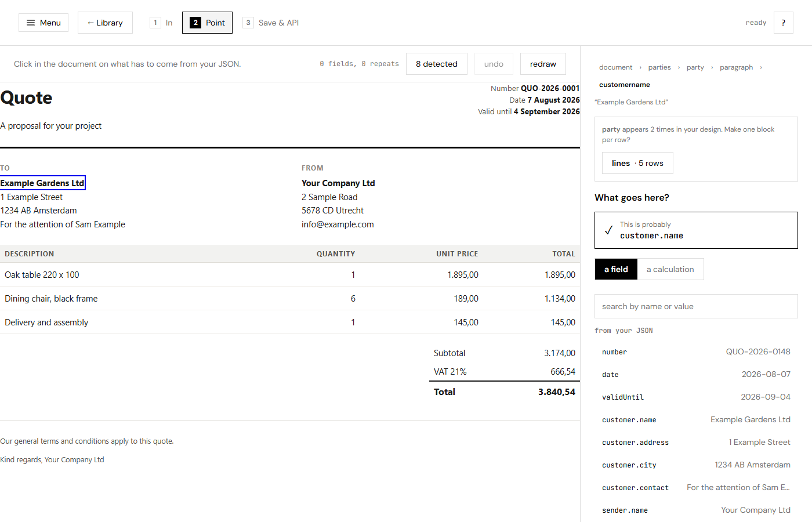Focus the search by name or value field
The height and width of the screenshot is (522, 812).
click(x=696, y=306)
